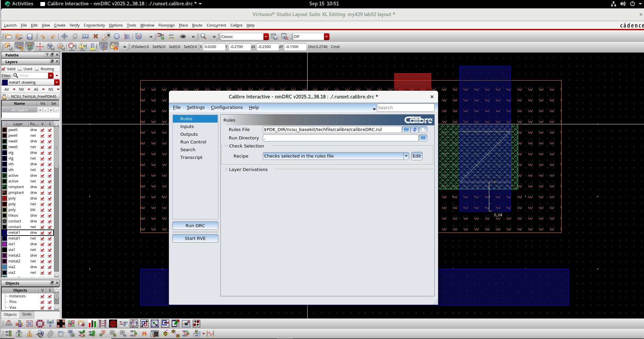Click the magenta via1 drw color swatch
Image resolution: width=644 pixels, height=339 pixels.
5,244
